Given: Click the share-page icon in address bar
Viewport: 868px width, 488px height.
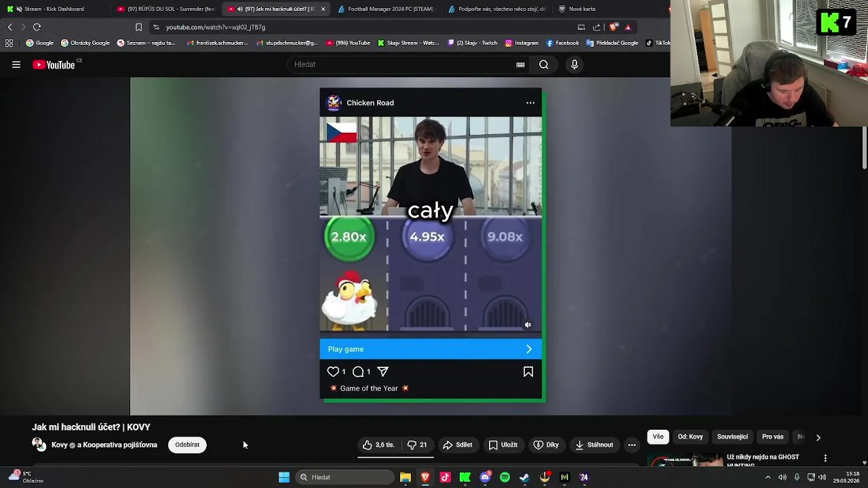Looking at the screenshot, I should (x=597, y=27).
